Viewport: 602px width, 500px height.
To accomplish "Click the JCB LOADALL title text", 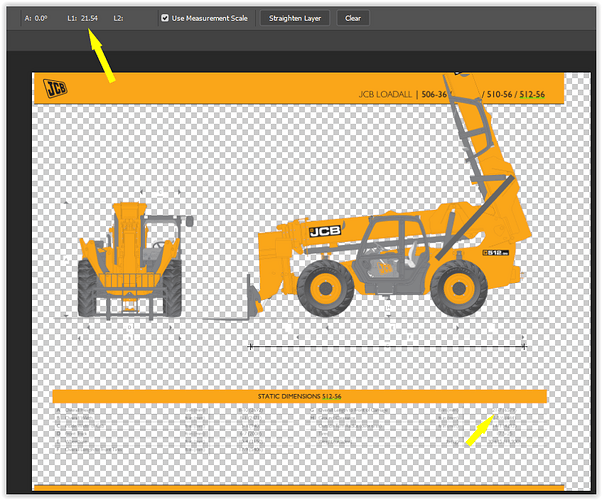I will click(385, 94).
